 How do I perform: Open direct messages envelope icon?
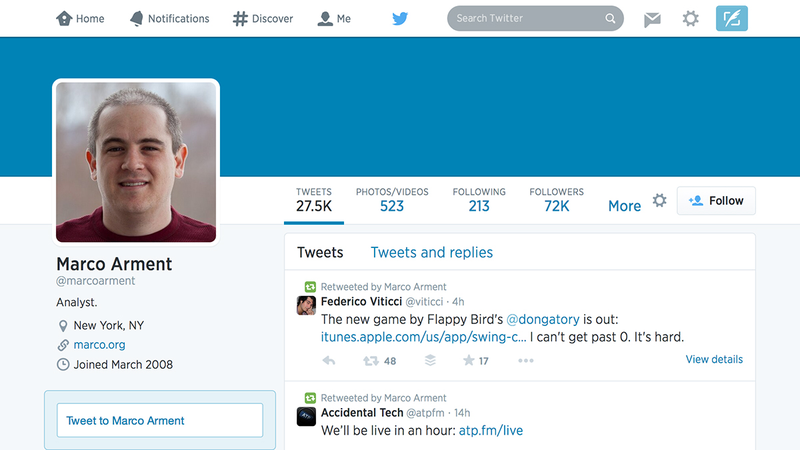(652, 19)
